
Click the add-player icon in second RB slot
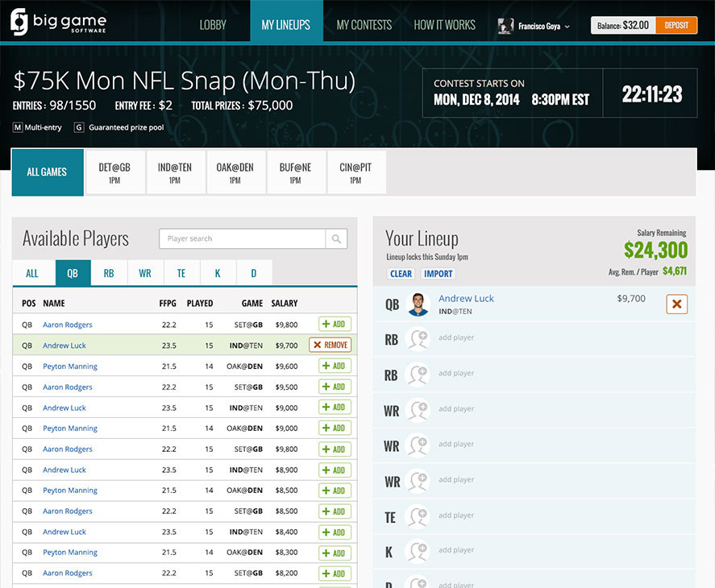[x=418, y=375]
